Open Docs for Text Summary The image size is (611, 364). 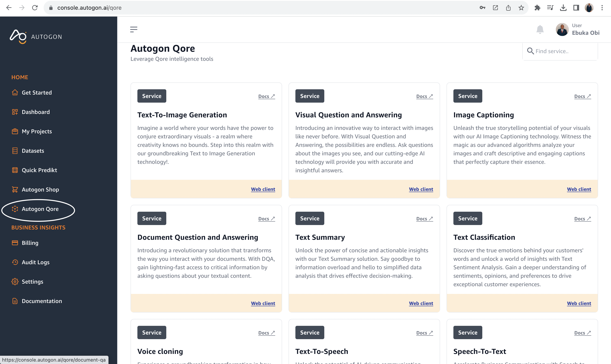(x=425, y=219)
